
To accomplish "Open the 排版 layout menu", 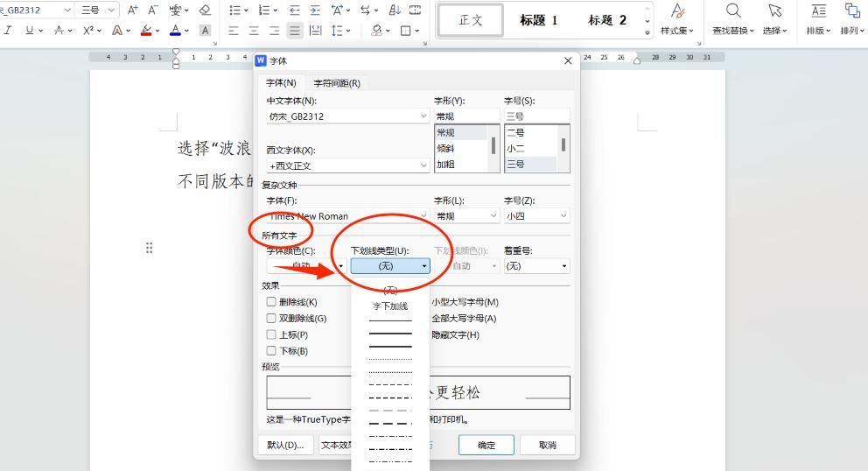I will pos(819,19).
